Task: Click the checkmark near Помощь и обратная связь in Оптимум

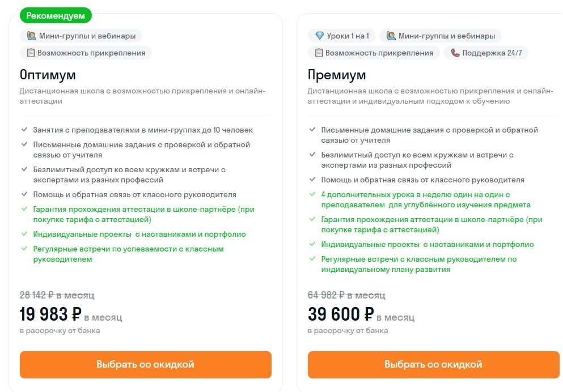Action: (23, 193)
